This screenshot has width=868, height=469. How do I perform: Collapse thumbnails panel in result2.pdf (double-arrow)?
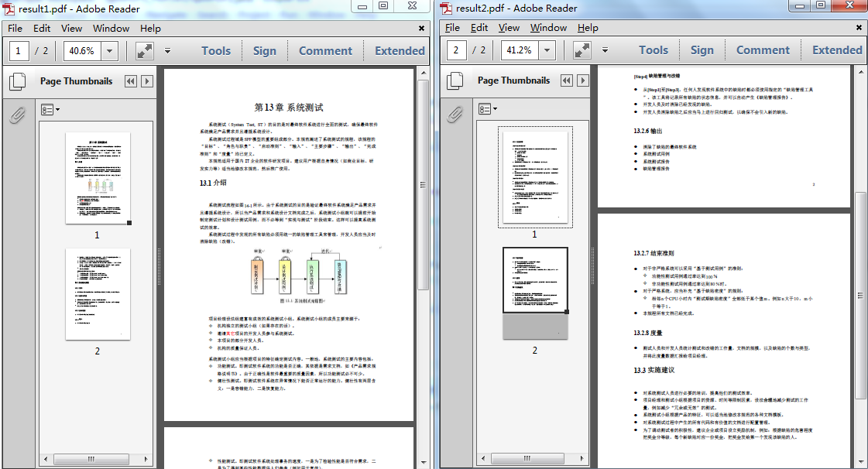pyautogui.click(x=567, y=80)
